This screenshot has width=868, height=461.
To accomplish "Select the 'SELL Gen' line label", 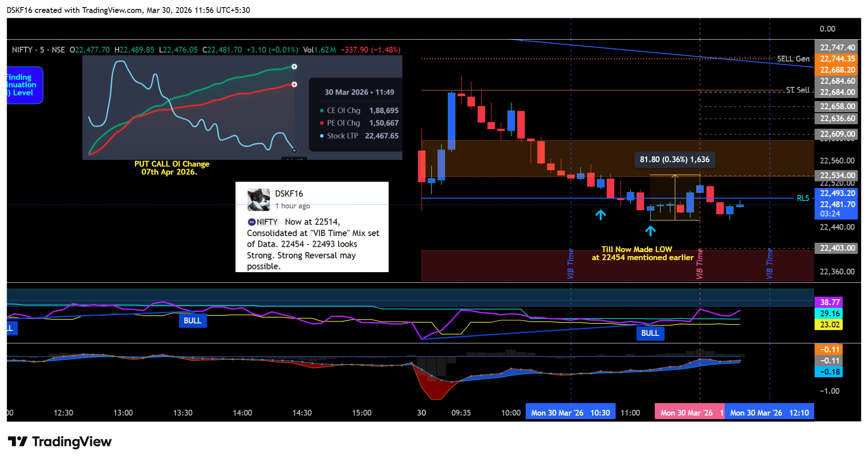I will [x=793, y=59].
